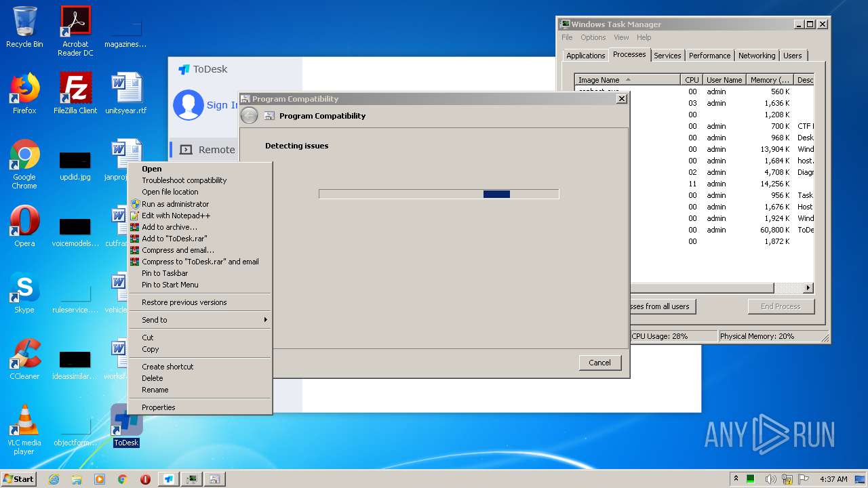Sort processes by Image Name column

click(x=628, y=80)
